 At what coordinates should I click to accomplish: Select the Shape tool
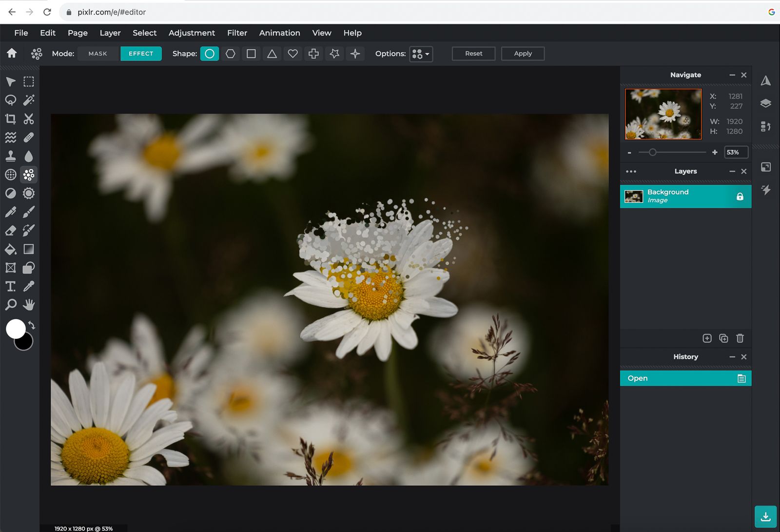tap(29, 268)
